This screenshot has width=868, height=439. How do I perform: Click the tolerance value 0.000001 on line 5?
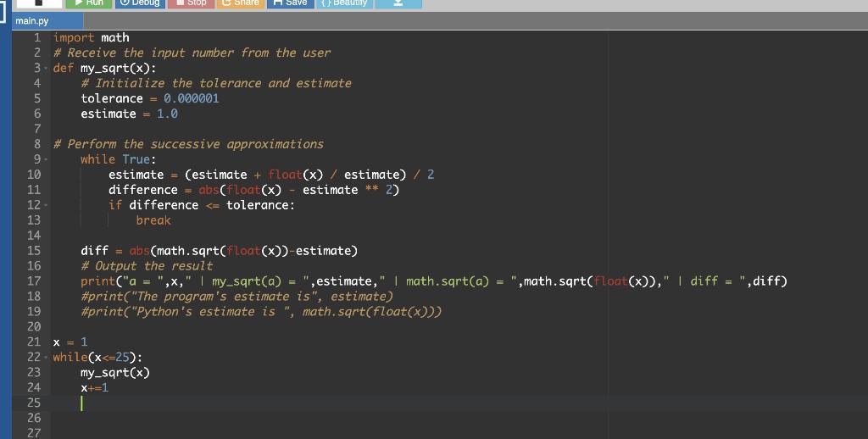coord(191,98)
